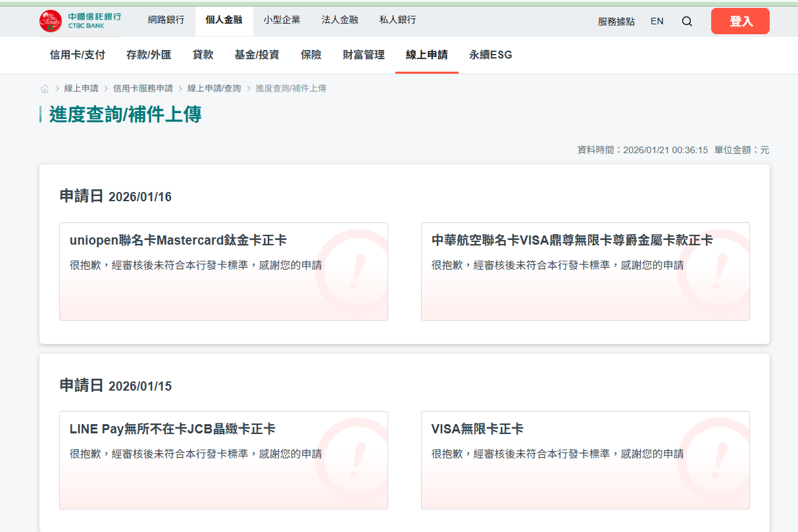Image resolution: width=798 pixels, height=532 pixels.
Task: Open the 基金/投資 menu
Action: coord(257,55)
